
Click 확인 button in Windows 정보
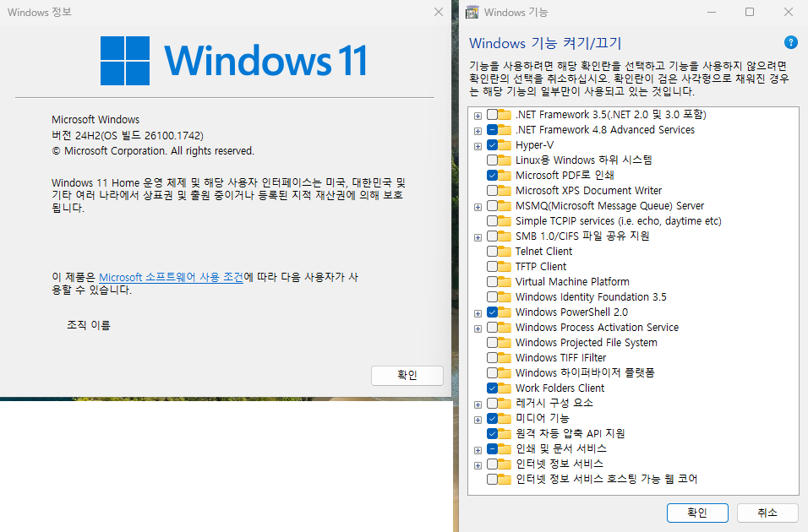[407, 376]
